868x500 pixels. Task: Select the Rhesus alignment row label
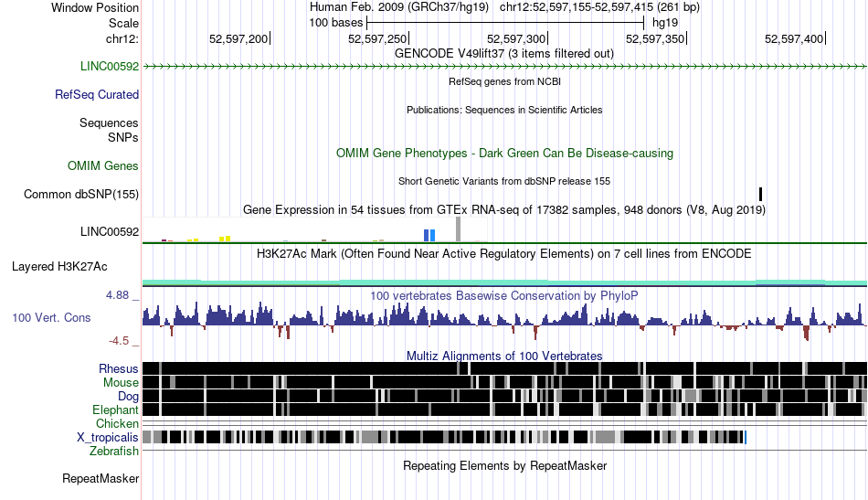(119, 368)
